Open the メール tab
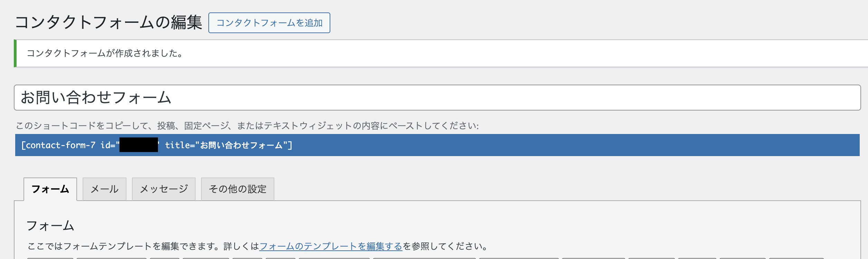This screenshot has height=259, width=868. tap(104, 189)
